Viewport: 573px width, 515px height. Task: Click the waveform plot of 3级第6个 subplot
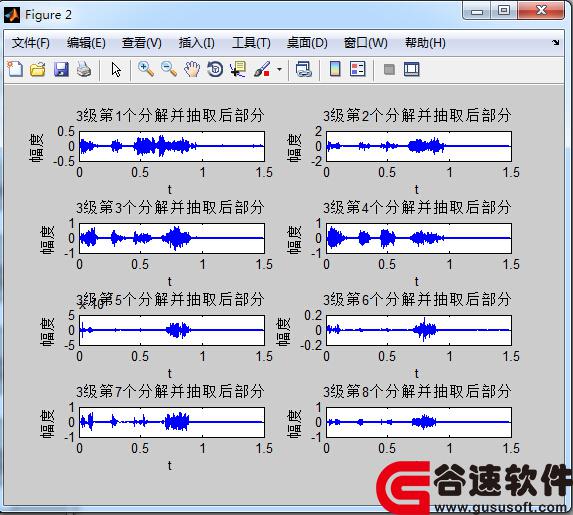[419, 330]
